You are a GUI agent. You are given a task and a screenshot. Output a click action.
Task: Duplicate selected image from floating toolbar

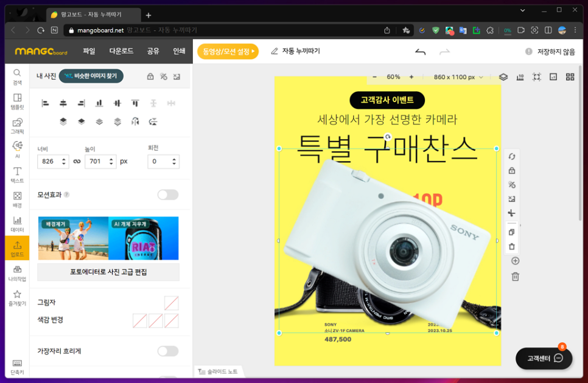point(512,232)
